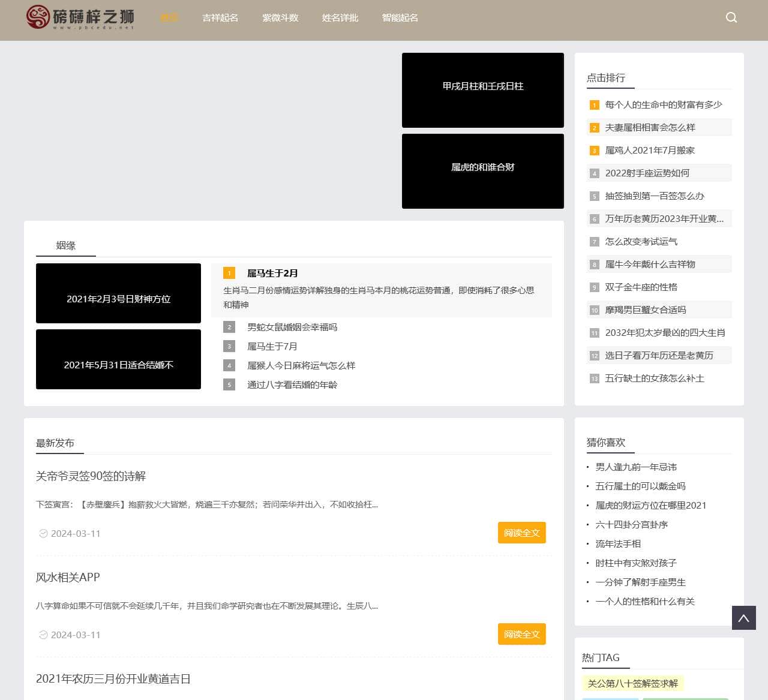Open 2021年2月3号日财神方位 image link

118,293
